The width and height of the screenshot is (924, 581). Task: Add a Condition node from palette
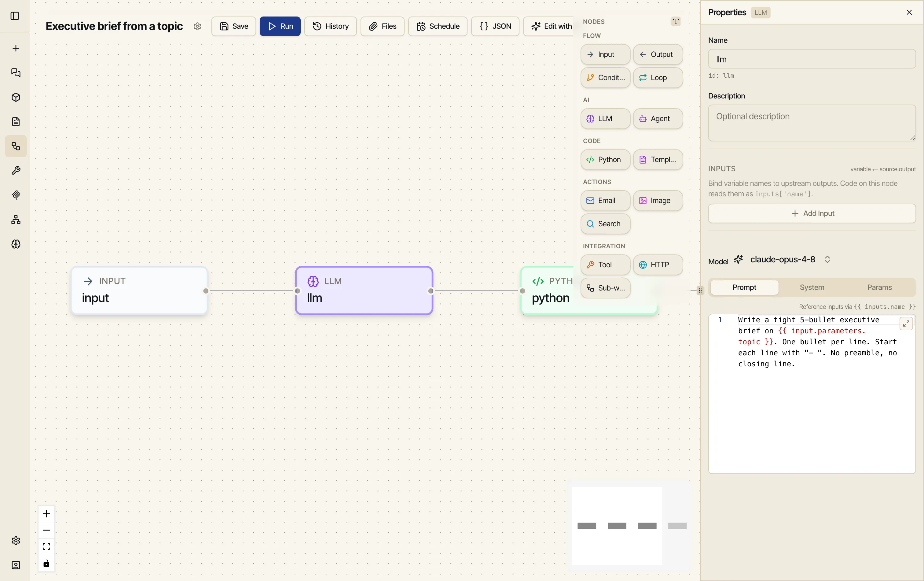[x=605, y=78]
